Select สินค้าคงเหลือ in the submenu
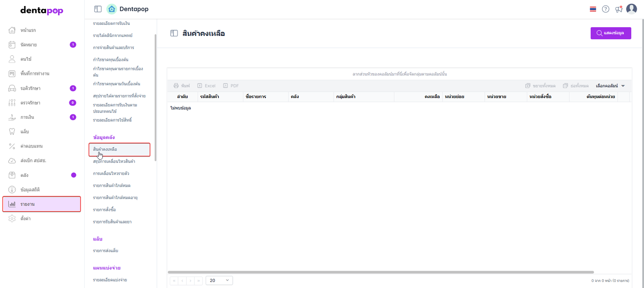 click(x=120, y=150)
